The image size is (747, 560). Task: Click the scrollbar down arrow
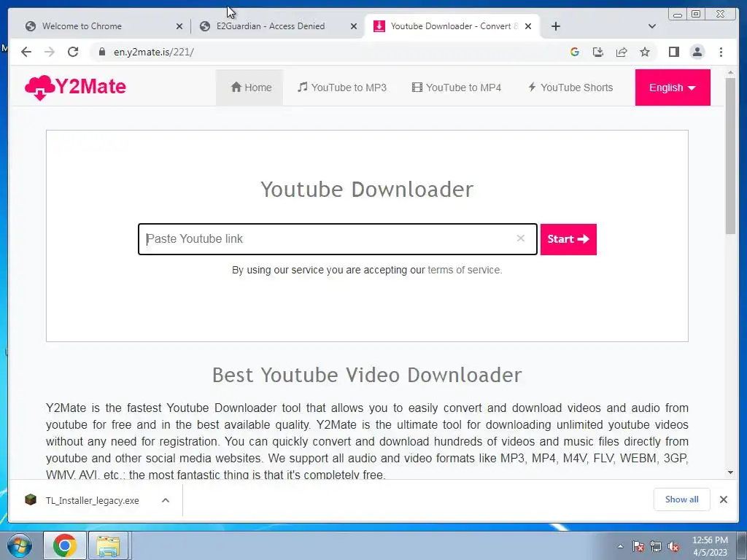point(731,472)
